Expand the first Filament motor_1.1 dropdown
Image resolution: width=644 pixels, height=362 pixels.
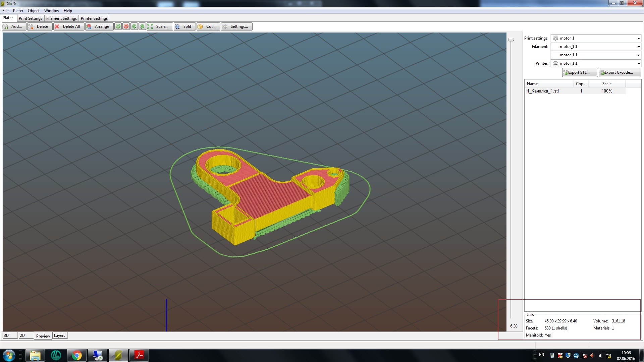638,47
